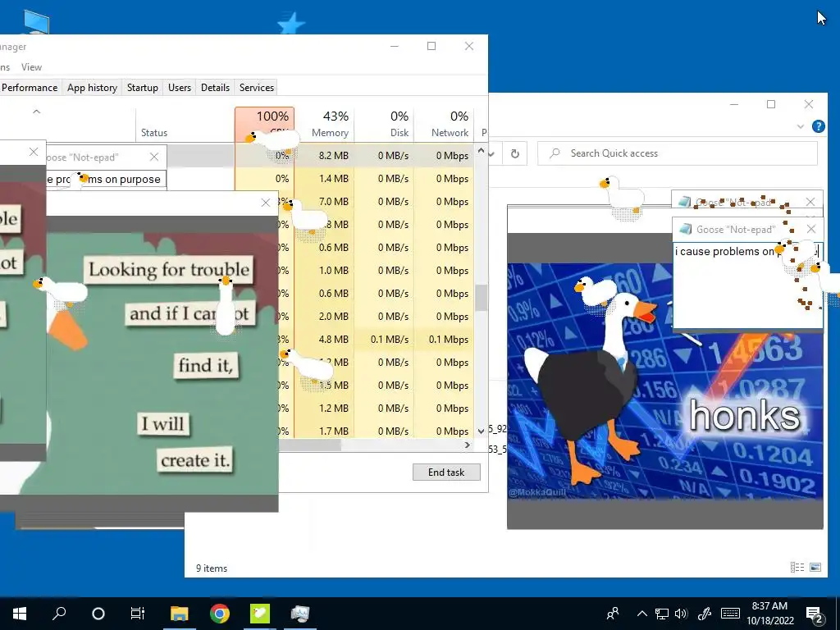The image size is (840, 630).
Task: Open the Windows Ink Workspace pen icon
Action: pyautogui.click(x=705, y=614)
